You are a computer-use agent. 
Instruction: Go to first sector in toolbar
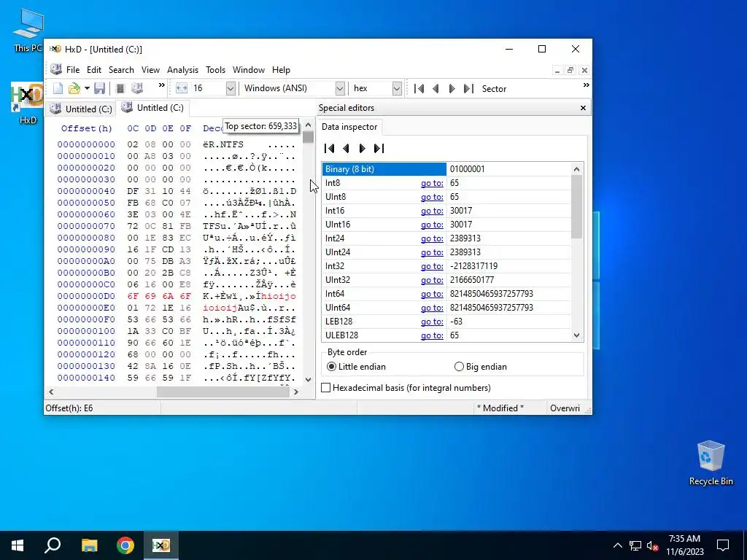419,88
